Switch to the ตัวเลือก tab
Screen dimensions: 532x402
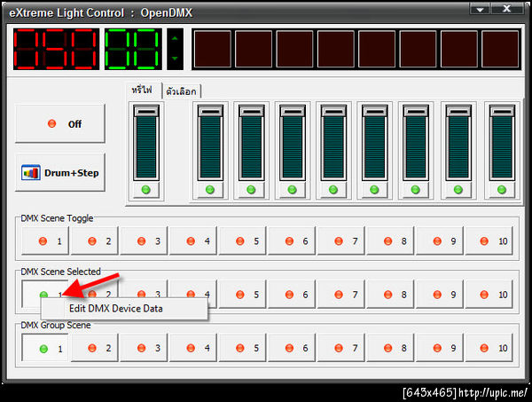click(181, 91)
